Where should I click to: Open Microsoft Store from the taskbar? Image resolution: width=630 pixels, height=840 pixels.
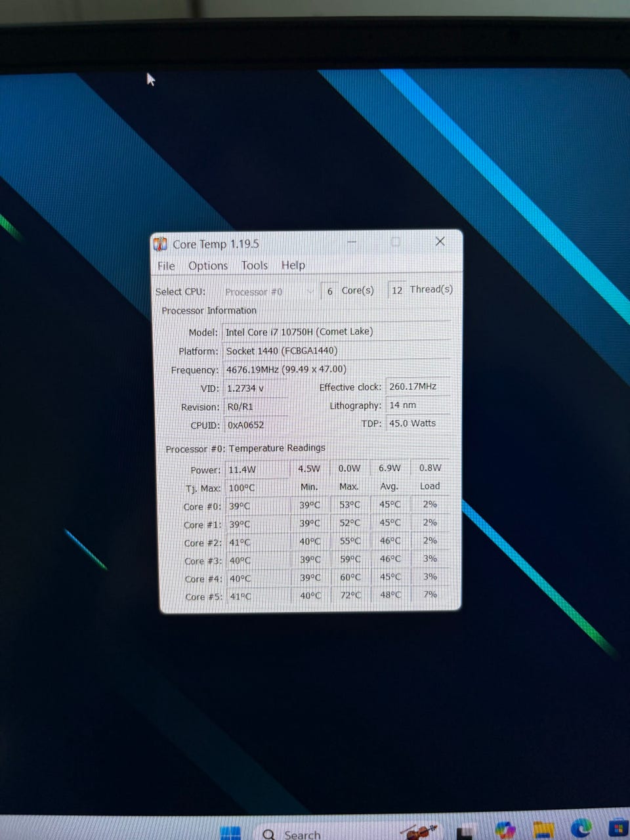618,828
